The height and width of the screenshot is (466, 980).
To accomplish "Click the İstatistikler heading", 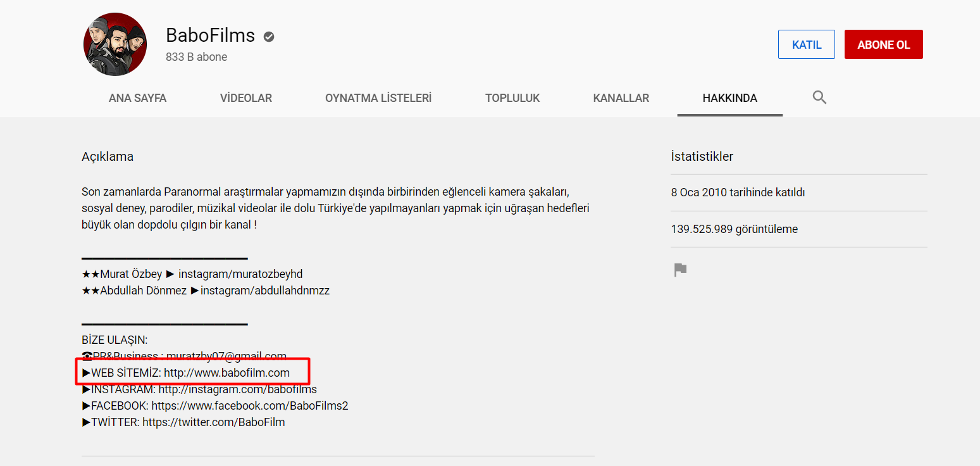I will coord(702,156).
